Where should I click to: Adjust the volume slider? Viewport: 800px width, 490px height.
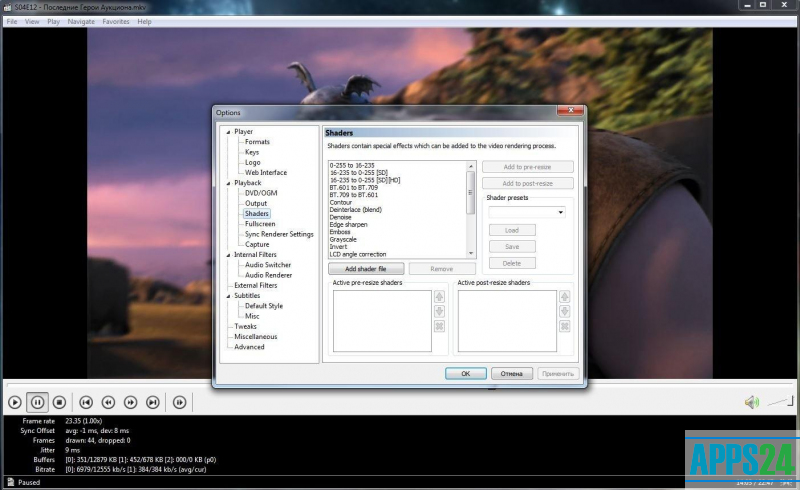coord(780,402)
